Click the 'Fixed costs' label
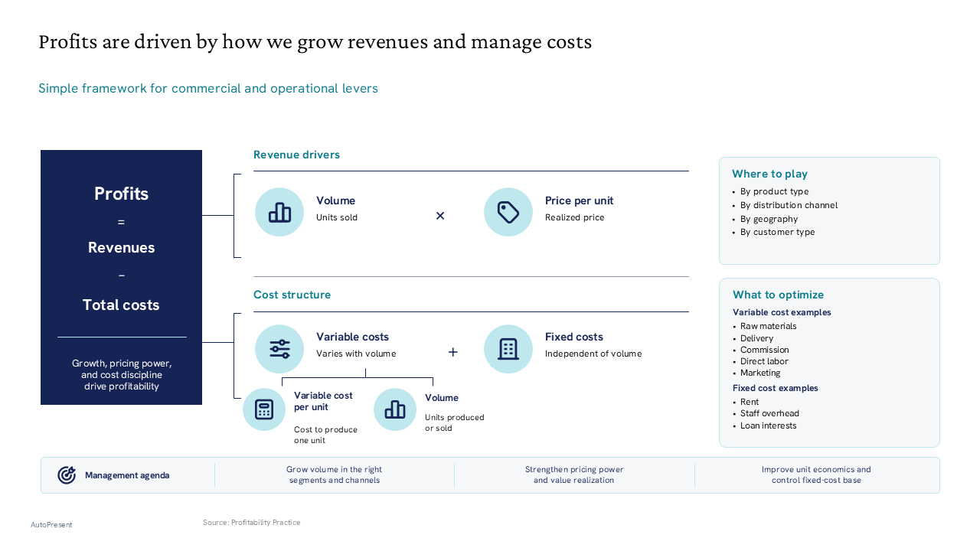 pyautogui.click(x=574, y=337)
